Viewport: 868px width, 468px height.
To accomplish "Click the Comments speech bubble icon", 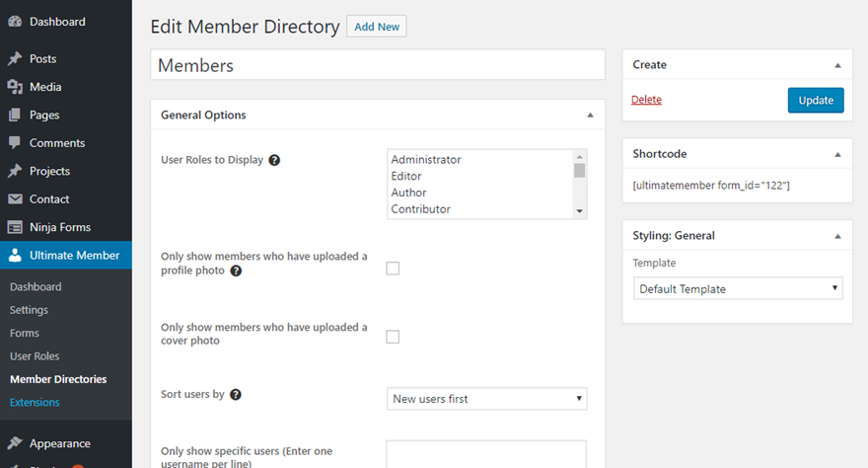I will point(15,143).
